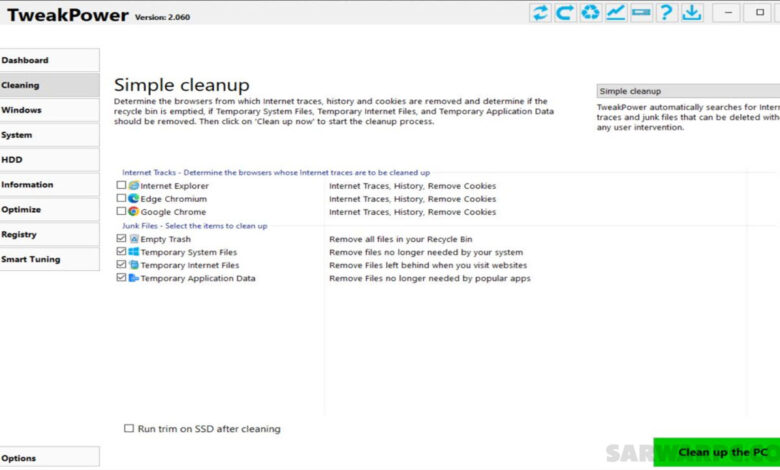Maximize the TweakPower window

click(760, 12)
